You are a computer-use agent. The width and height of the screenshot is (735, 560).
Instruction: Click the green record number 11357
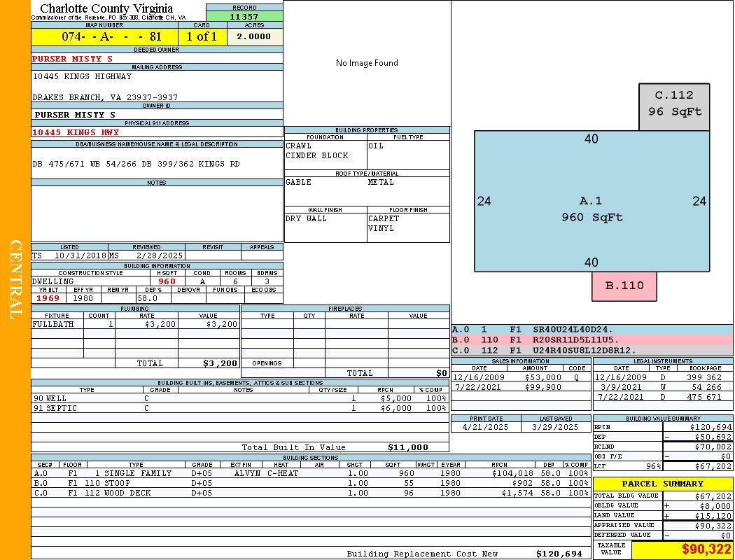[x=244, y=16]
